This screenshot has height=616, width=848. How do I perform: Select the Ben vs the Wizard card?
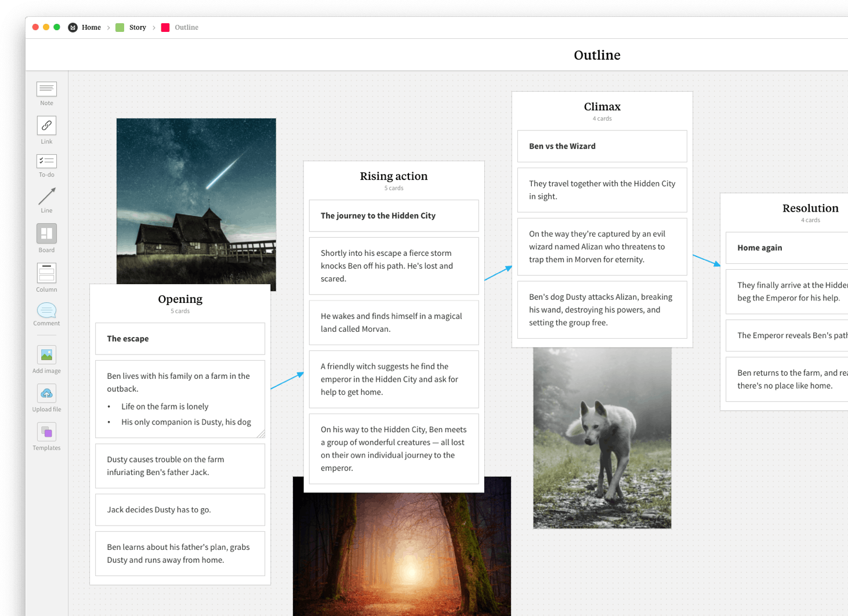(601, 146)
